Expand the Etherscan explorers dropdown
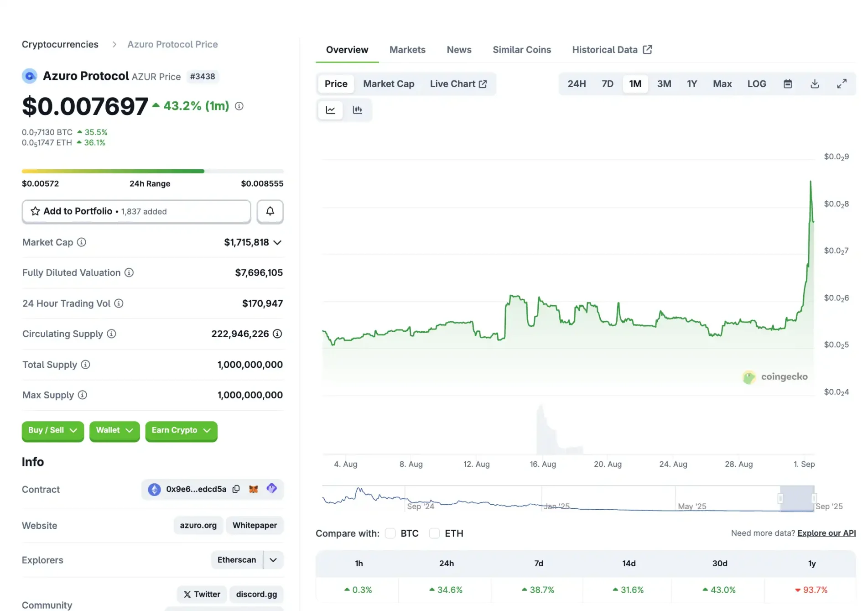 (x=273, y=559)
